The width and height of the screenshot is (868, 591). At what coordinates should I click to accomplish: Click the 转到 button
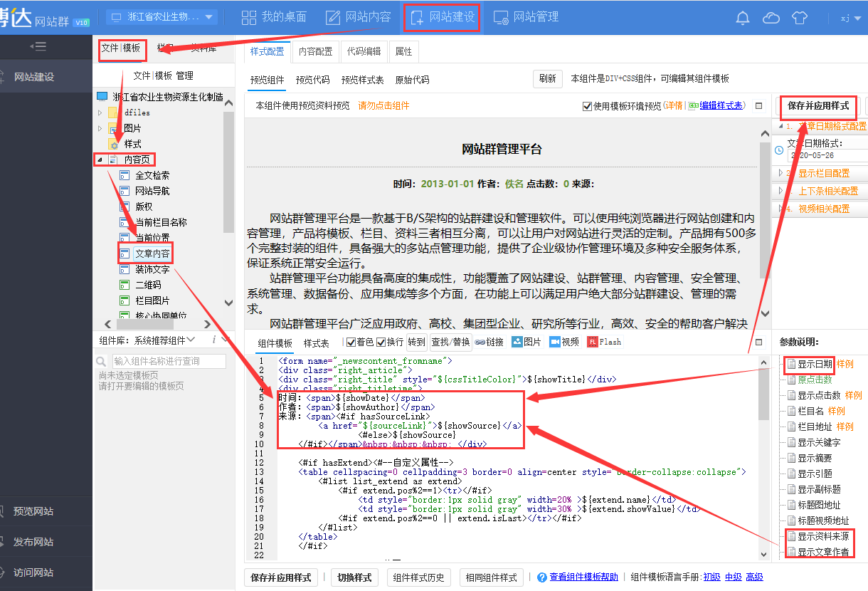[417, 342]
